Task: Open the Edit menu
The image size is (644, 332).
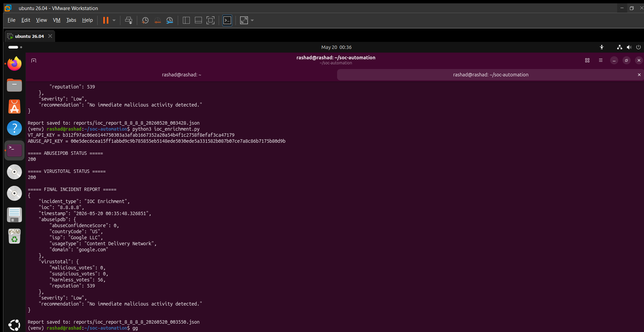Action: click(26, 20)
